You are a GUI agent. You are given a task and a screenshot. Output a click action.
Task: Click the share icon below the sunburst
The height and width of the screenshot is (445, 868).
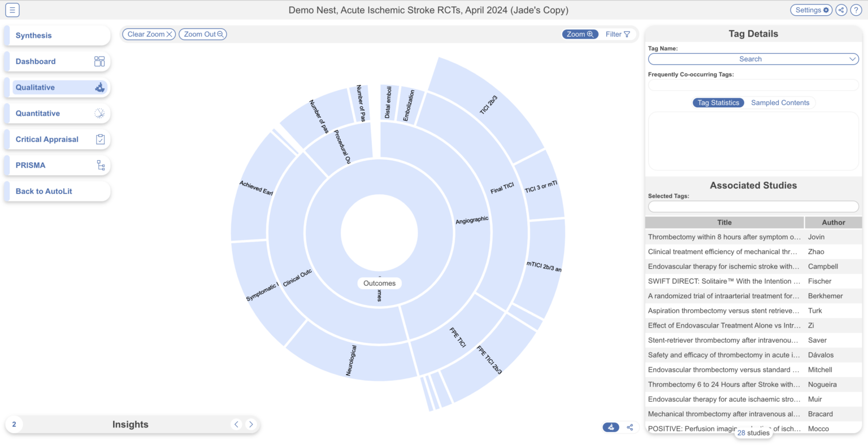point(630,427)
